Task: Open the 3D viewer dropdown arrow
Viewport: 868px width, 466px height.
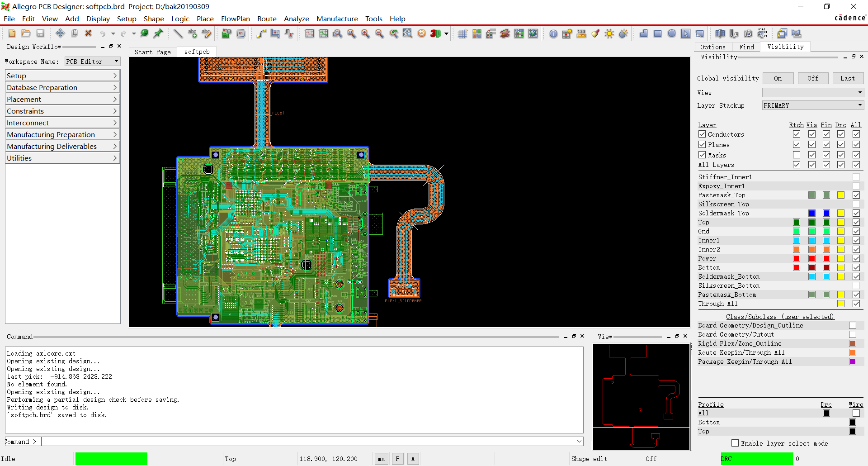Action: (447, 33)
